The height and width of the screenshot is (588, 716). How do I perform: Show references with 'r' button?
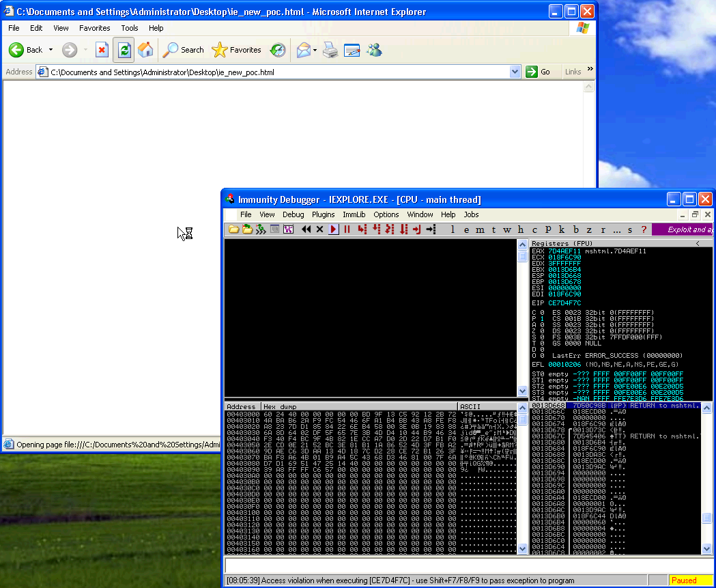[603, 229]
